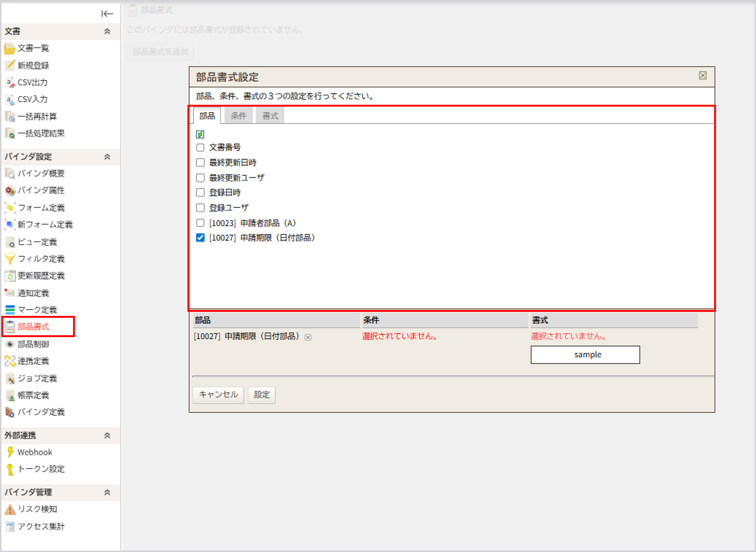
Task: Select the 部品 tab
Action: (x=207, y=116)
